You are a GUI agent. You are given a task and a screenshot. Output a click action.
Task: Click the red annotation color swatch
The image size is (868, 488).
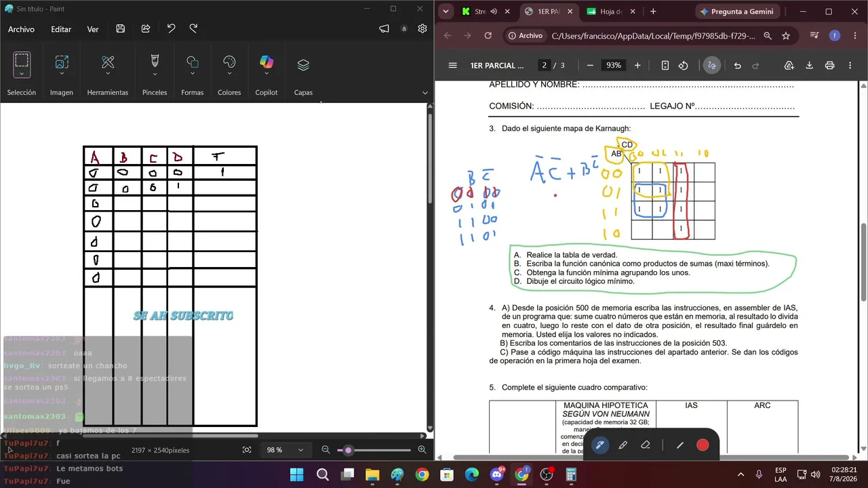point(703,445)
